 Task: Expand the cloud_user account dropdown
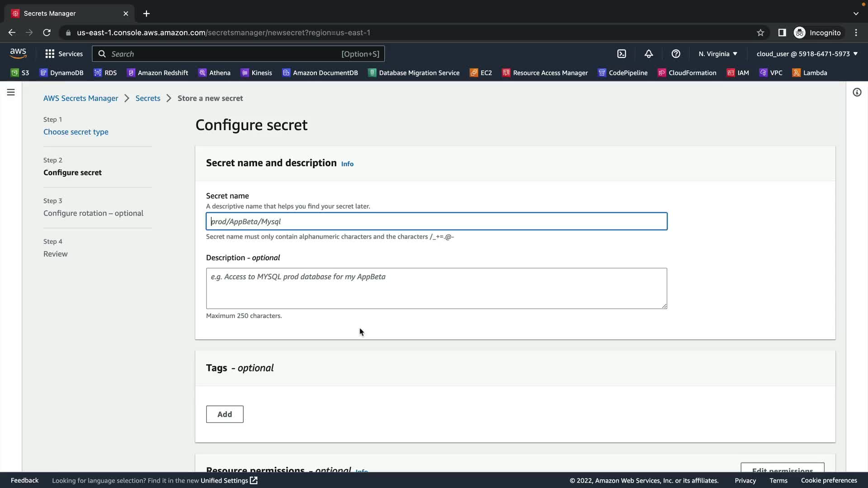[807, 54]
